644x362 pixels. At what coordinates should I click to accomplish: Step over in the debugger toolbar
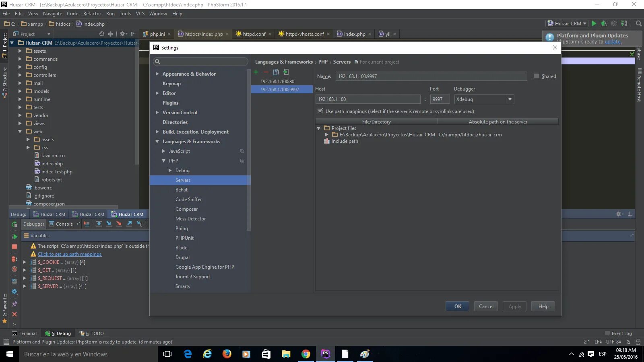coord(99,224)
